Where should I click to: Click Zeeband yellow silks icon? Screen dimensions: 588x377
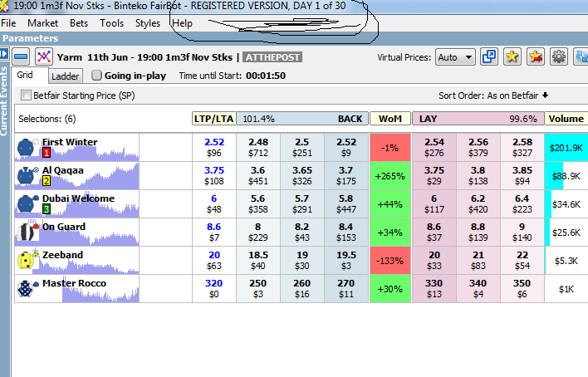coord(26,261)
